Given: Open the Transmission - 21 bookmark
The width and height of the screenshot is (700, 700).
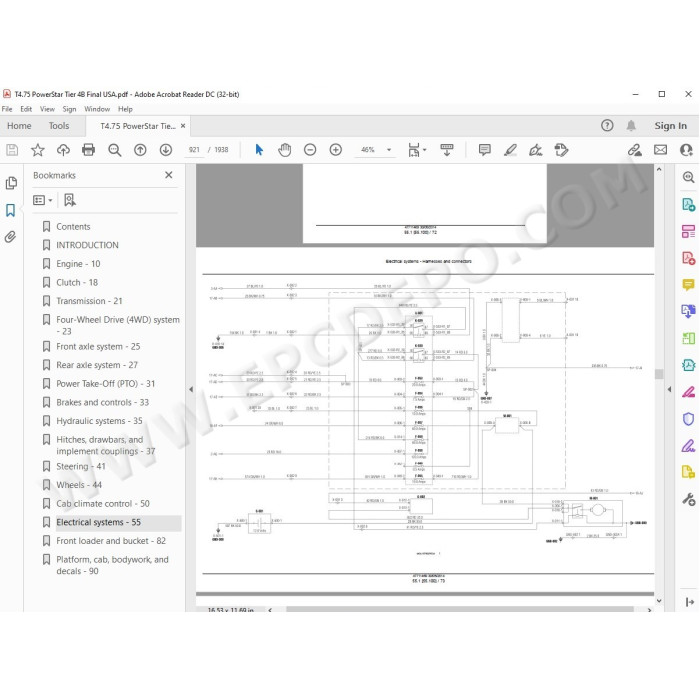Looking at the screenshot, I should (89, 301).
